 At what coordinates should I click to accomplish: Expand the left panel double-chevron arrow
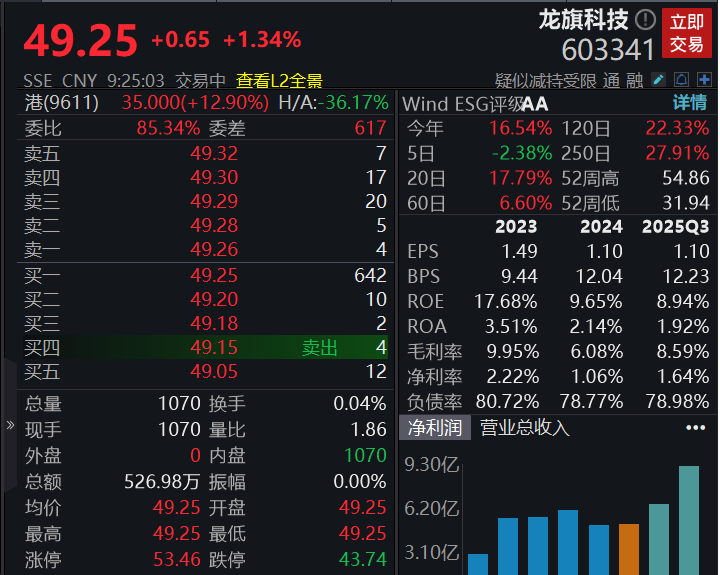(x=10, y=425)
